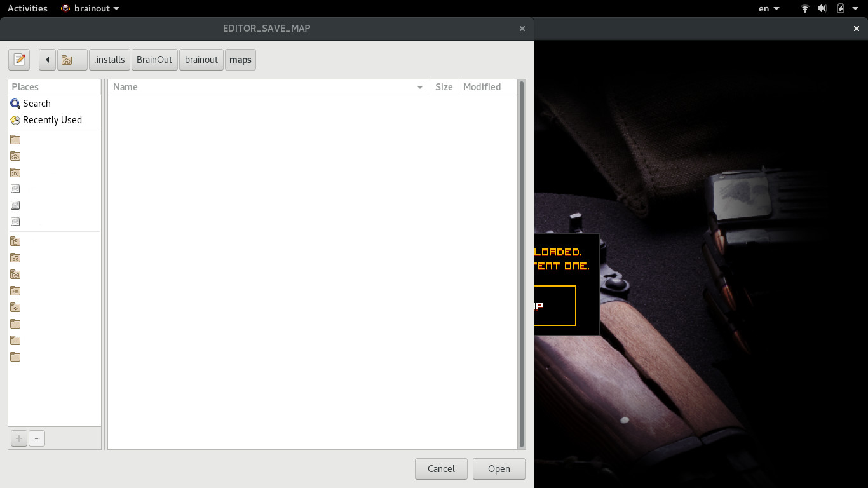Open the Downloads folder icon in Places
Screen dimensions: 868x488
pos(15,308)
